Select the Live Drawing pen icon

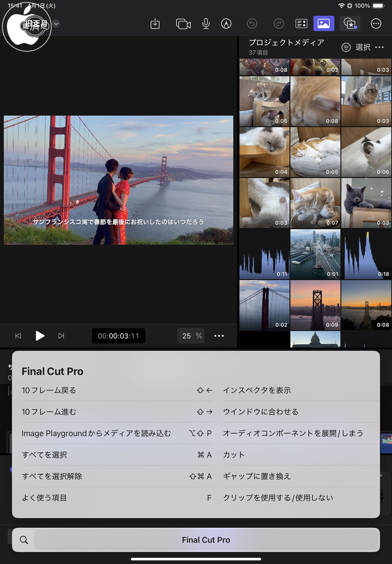[x=227, y=24]
